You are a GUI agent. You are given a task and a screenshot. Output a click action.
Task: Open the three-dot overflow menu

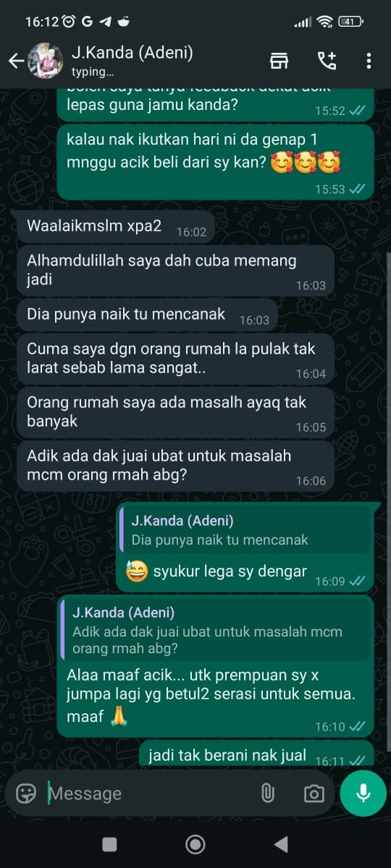click(369, 61)
